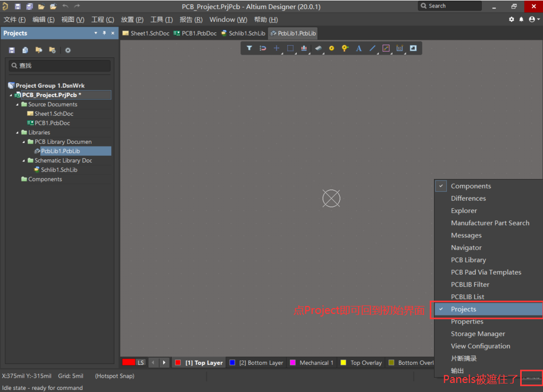The height and width of the screenshot is (392, 543).
Task: Click the right arrow to advance layer tabs
Action: [x=164, y=363]
